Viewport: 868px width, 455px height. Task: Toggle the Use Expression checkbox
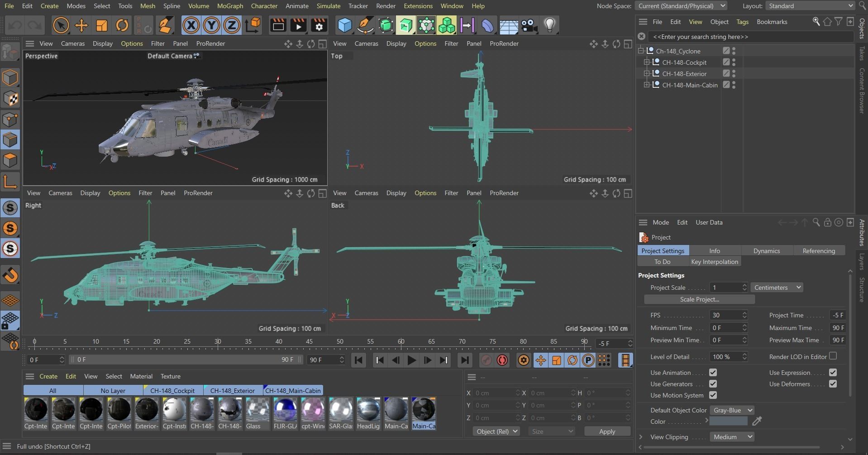(833, 373)
